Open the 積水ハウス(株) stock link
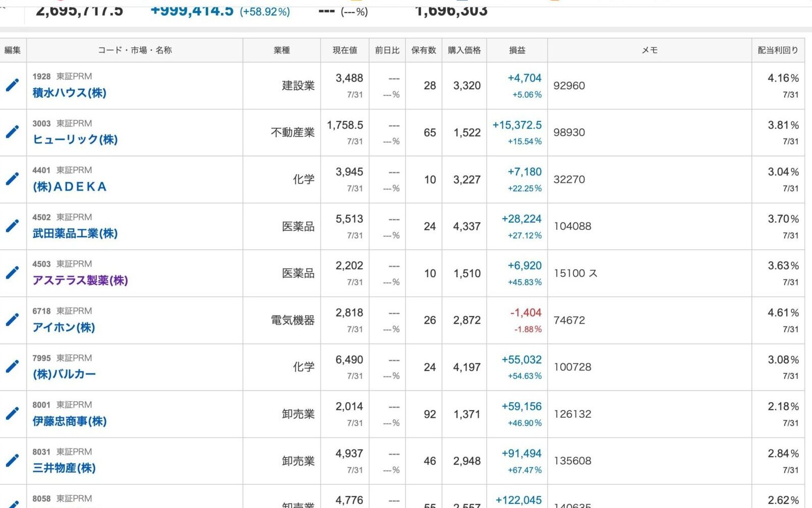This screenshot has height=508, width=812. pyautogui.click(x=70, y=93)
